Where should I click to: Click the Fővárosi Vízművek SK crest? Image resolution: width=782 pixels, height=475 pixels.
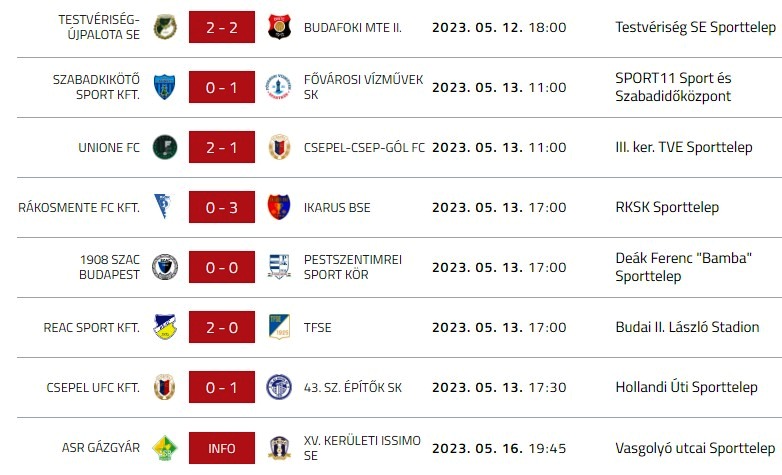pos(279,88)
